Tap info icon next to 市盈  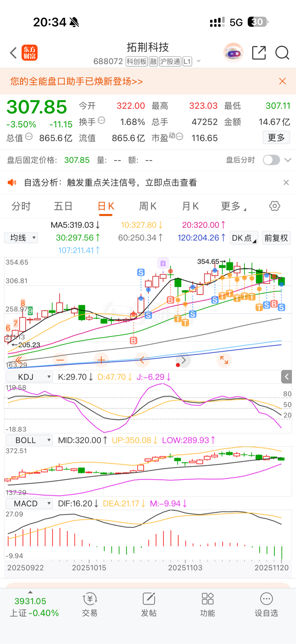pos(179,136)
